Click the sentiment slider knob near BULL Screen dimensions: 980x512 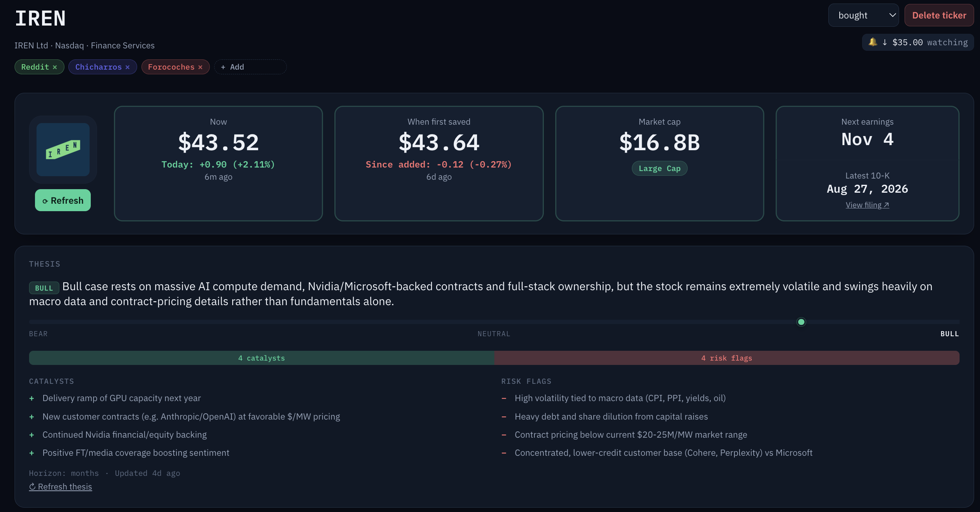click(x=801, y=322)
